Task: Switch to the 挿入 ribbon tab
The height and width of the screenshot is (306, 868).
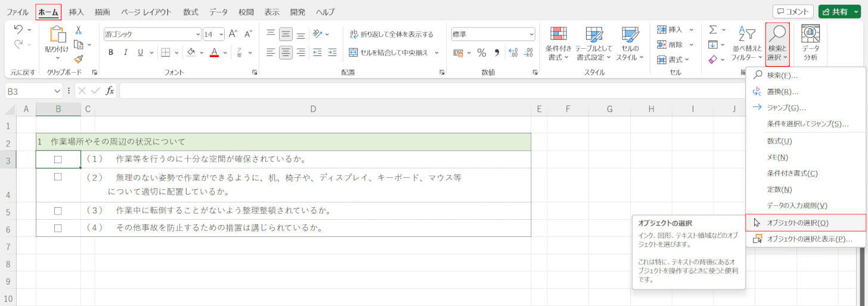Action: click(76, 12)
